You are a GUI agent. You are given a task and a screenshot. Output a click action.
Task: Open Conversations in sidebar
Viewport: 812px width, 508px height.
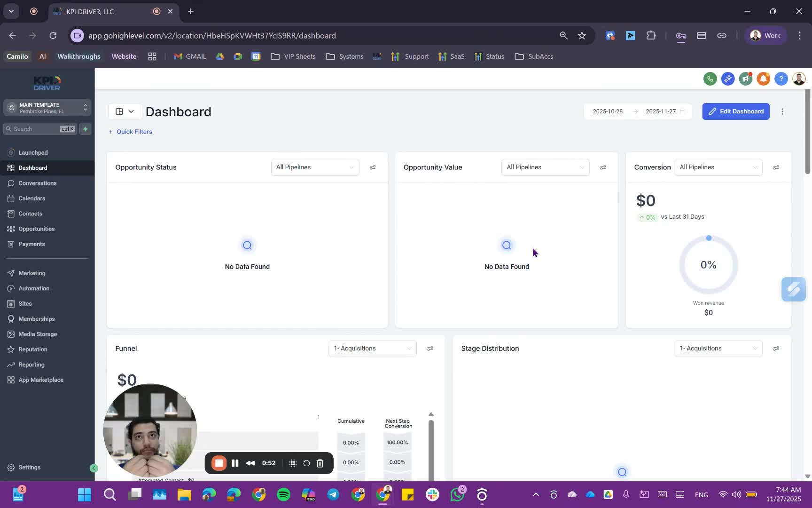tap(47, 183)
